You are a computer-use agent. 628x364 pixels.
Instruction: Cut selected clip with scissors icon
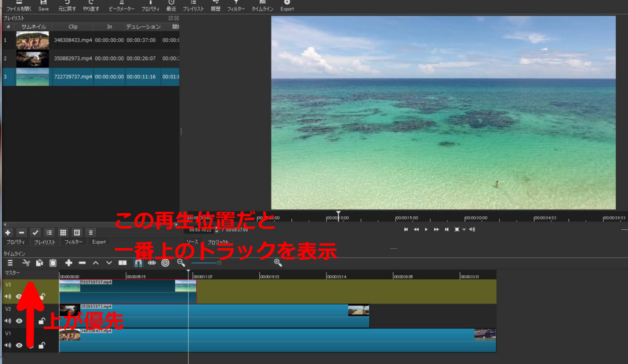[26, 263]
